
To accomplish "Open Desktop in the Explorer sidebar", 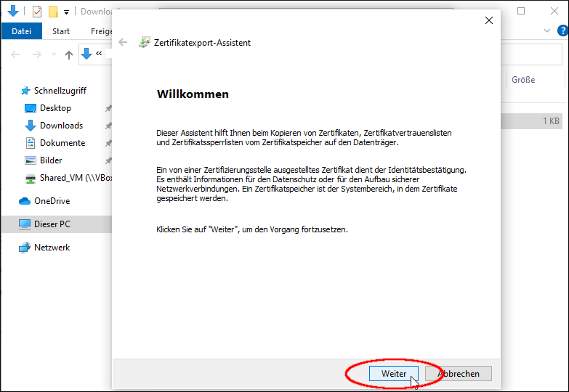I will (x=55, y=108).
